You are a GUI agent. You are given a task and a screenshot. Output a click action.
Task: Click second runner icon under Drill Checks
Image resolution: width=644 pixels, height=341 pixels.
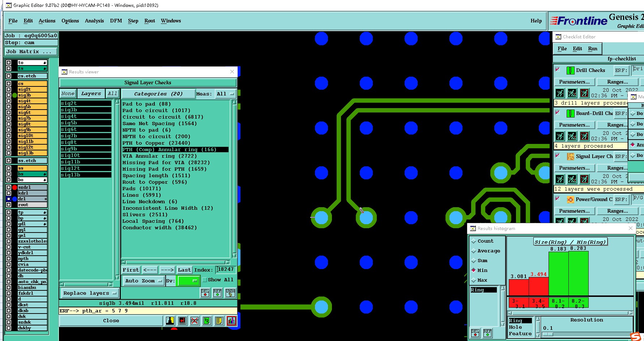[x=572, y=93]
